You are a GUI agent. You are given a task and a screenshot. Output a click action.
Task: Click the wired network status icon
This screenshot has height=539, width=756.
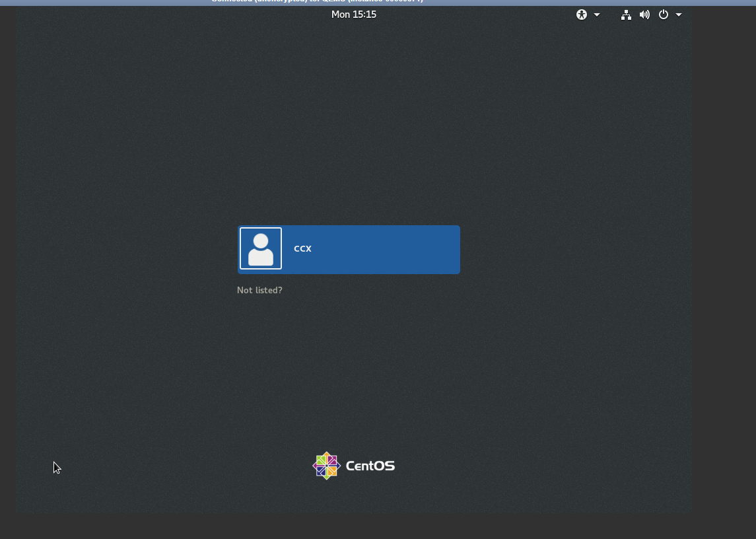626,15
